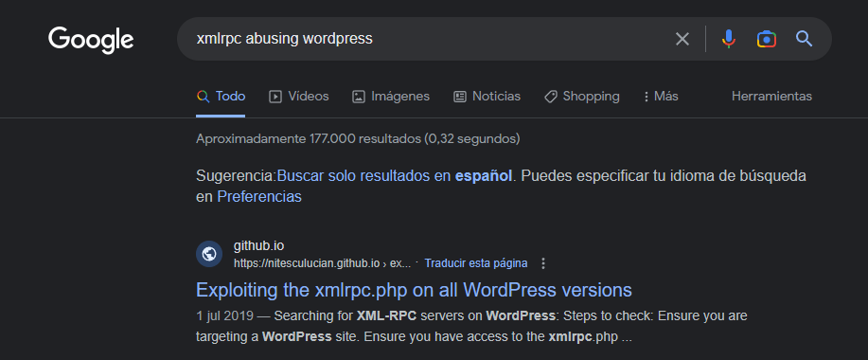868x360 pixels.
Task: Expand the Más menu
Action: coord(661,97)
